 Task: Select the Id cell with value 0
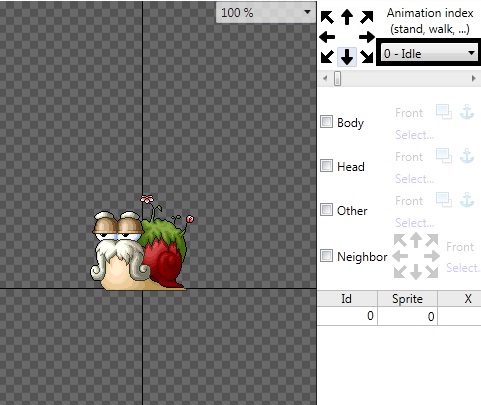click(347, 316)
